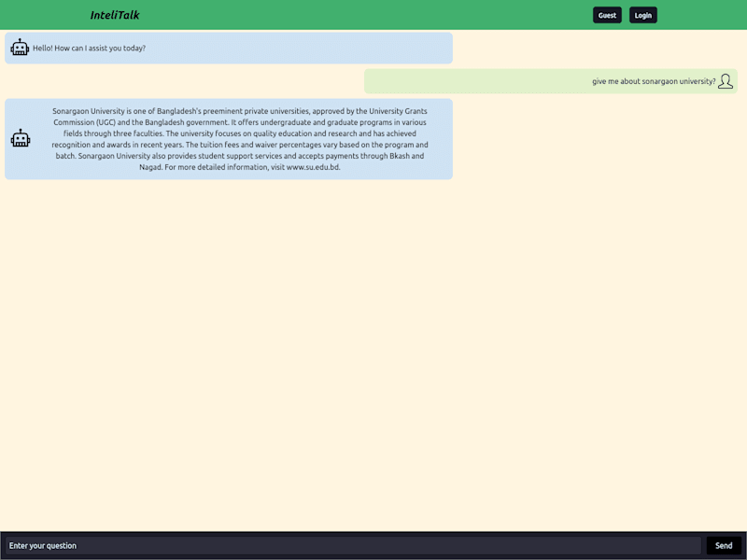Click the 'Hello! How can I assist you today?' text

(89, 49)
